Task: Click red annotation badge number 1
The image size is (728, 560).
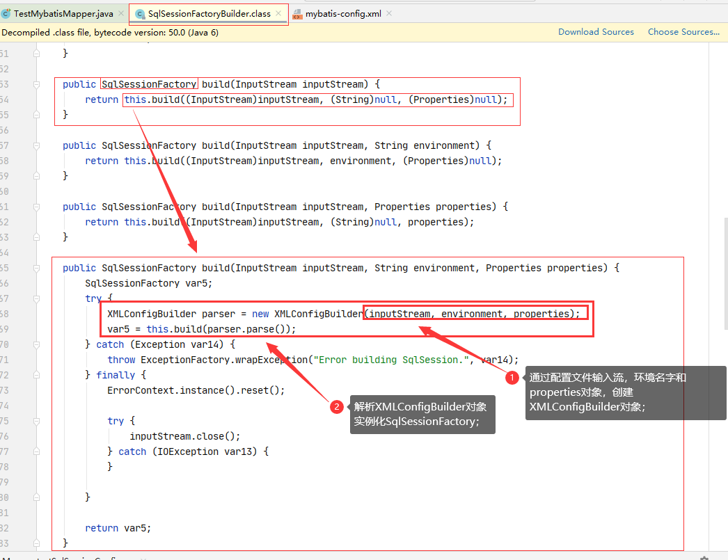Action: tap(512, 378)
